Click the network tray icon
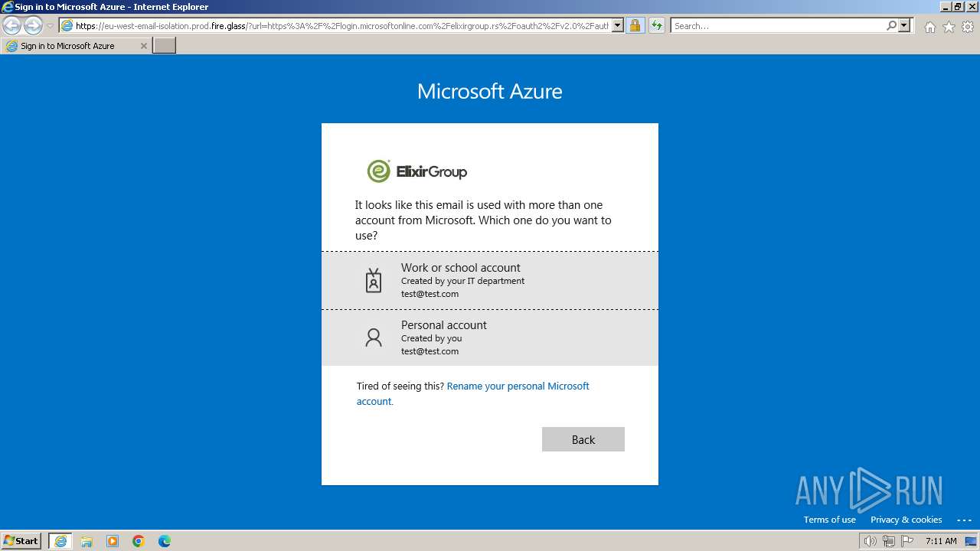This screenshot has width=980, height=551. point(888,541)
